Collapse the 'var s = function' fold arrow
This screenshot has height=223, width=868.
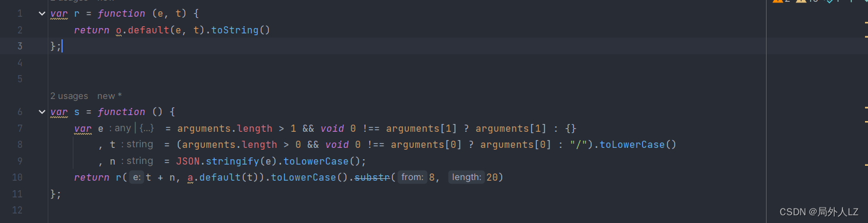[42, 112]
